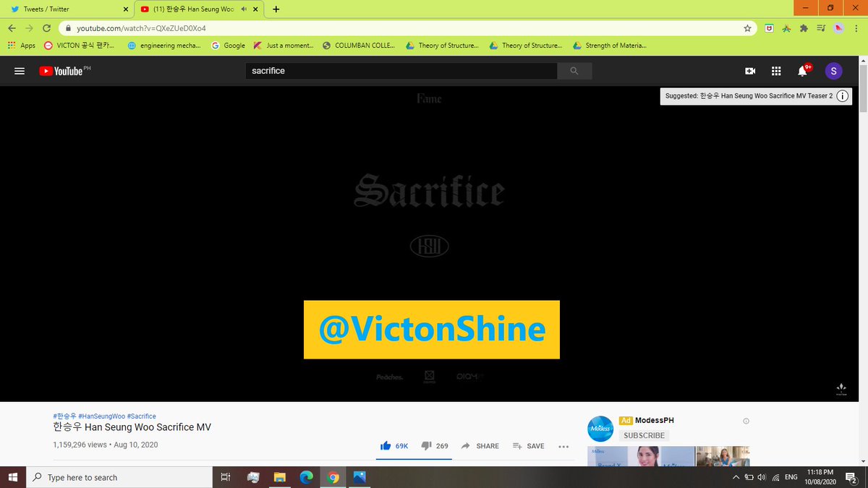This screenshot has height=488, width=868.
Task: Click the address bar URL
Action: 141,28
